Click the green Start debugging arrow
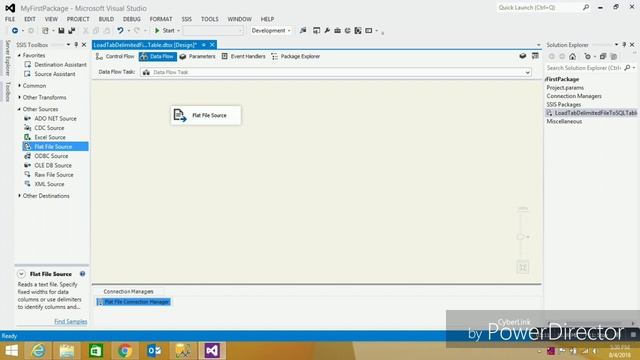The image size is (640, 360). point(157,31)
